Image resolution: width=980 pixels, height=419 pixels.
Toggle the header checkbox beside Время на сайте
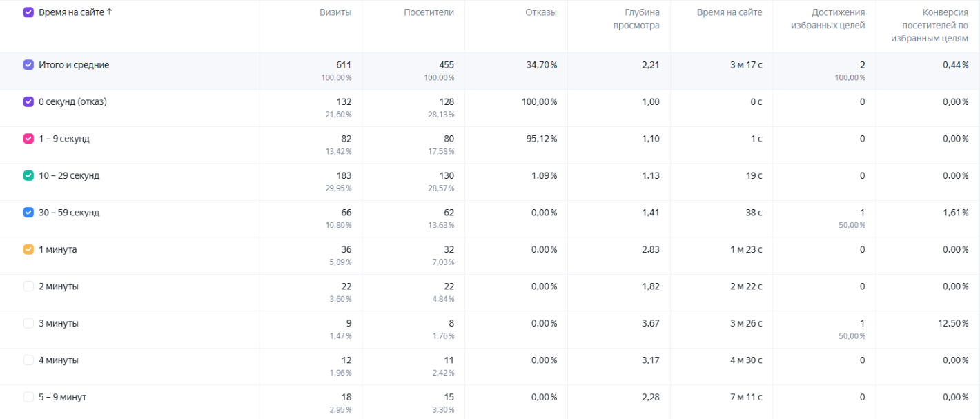click(28, 12)
